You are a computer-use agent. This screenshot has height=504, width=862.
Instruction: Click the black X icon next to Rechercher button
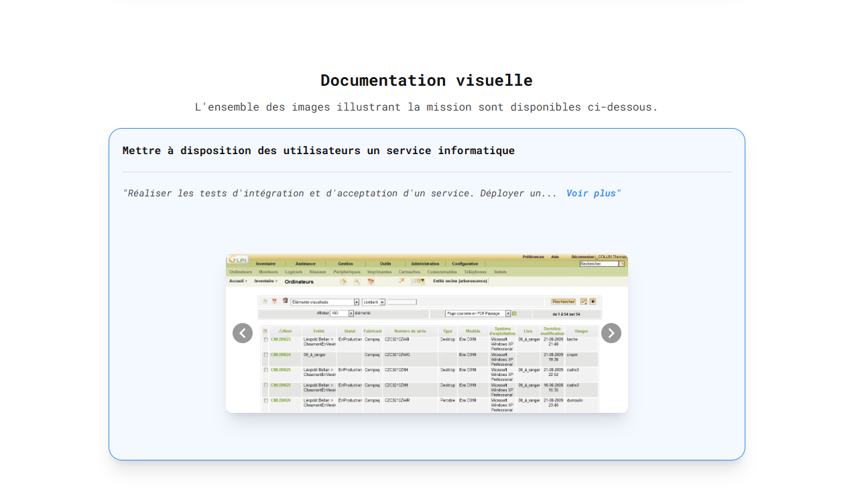tap(593, 302)
